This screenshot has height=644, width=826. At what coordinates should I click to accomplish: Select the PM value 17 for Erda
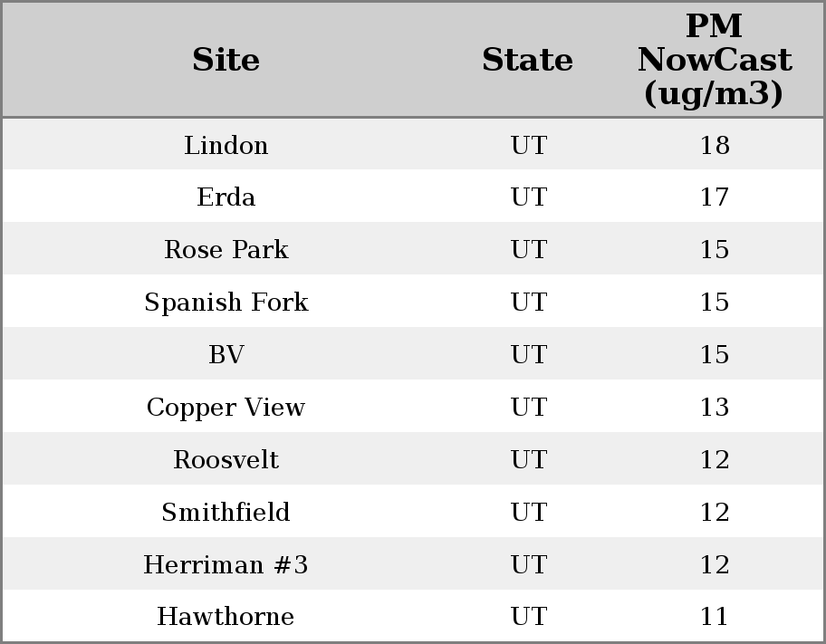[x=714, y=197]
